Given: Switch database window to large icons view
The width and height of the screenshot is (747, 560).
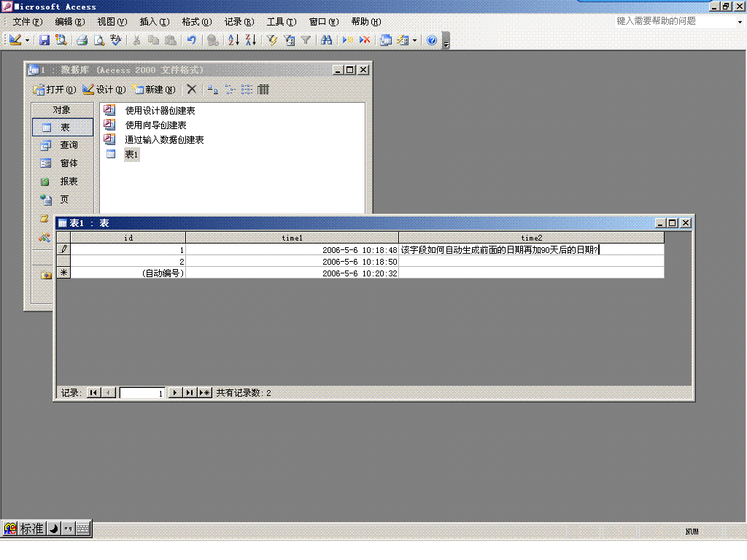Looking at the screenshot, I should pos(213,90).
